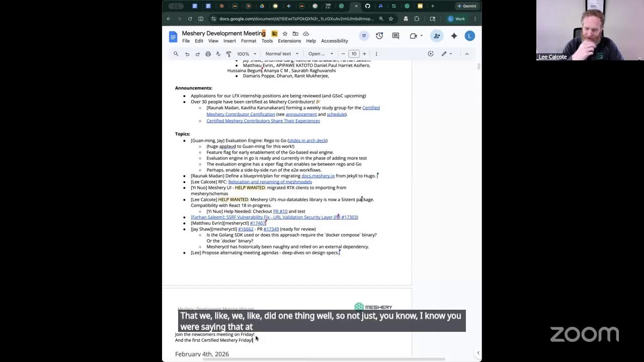The width and height of the screenshot is (644, 362).
Task: Click the Share people button
Action: pos(437,36)
